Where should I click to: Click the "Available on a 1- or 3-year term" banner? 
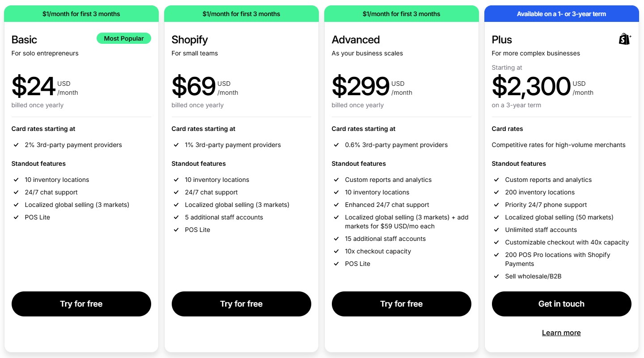[x=561, y=13]
